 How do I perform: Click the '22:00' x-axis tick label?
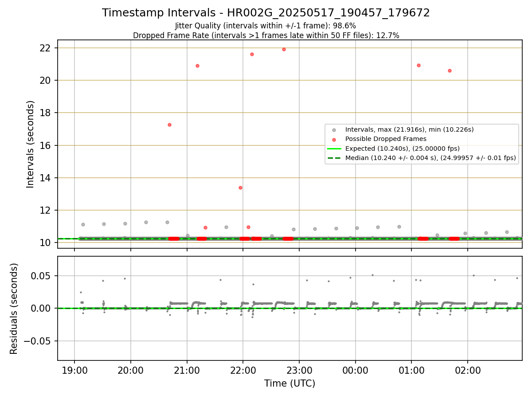243,371
